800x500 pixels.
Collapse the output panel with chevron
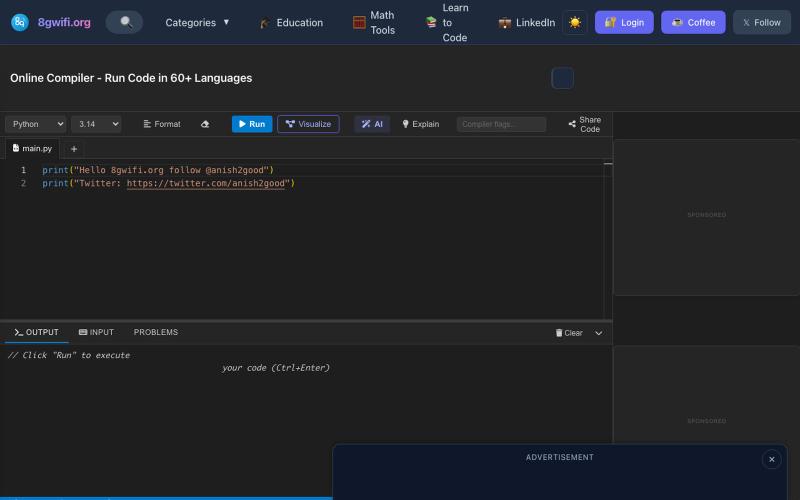coord(598,333)
